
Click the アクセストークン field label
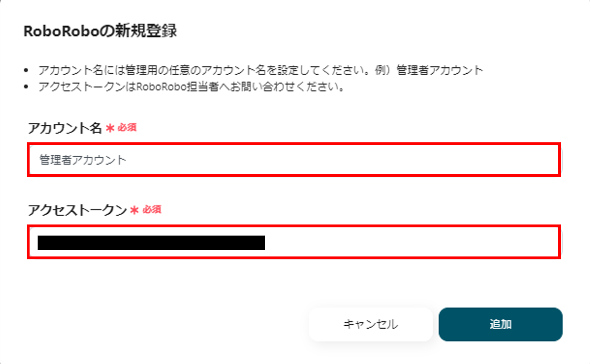(77, 210)
